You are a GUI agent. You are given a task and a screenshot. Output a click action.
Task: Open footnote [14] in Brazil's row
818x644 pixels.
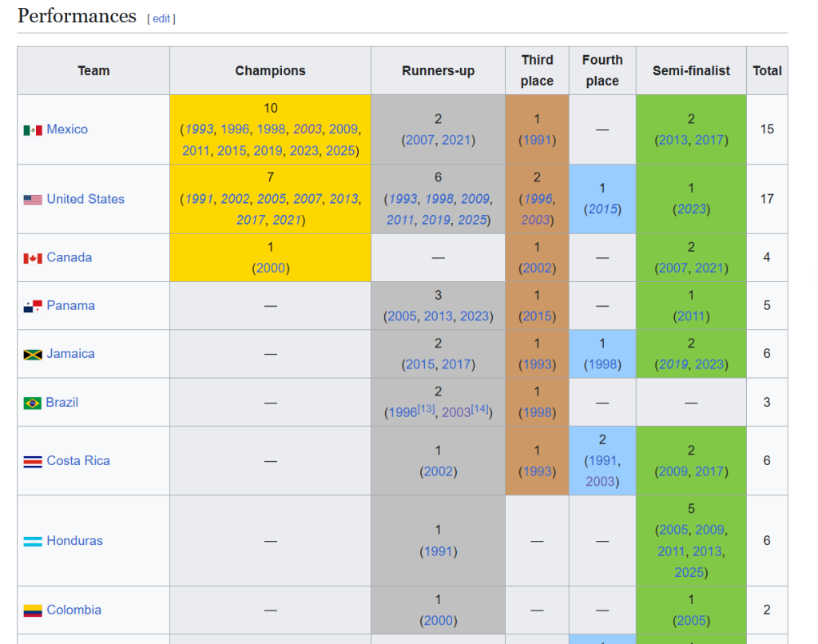480,408
